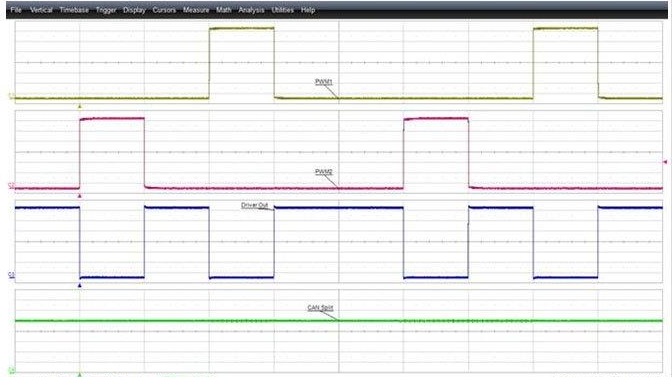Select the PWM1 trace label
Image resolution: width=672 pixels, height=377 pixels.
[324, 82]
